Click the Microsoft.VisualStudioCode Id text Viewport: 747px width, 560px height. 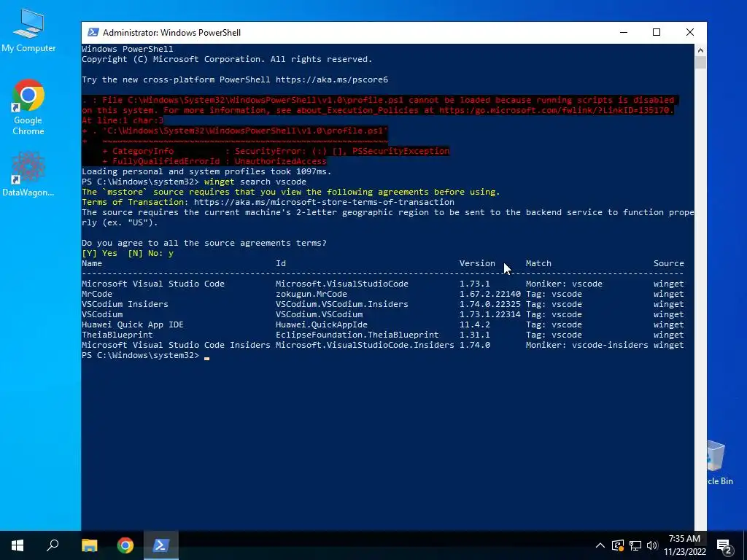[341, 284]
